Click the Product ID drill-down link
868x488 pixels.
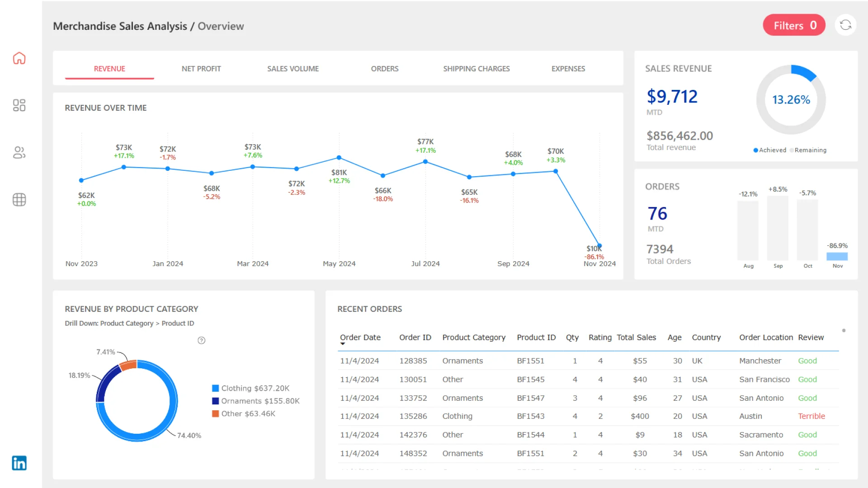178,324
